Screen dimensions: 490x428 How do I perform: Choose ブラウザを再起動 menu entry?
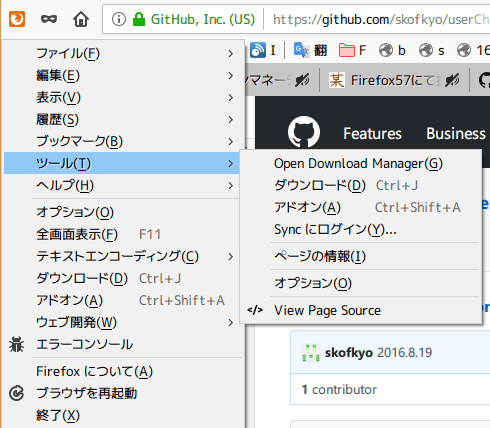122,393
